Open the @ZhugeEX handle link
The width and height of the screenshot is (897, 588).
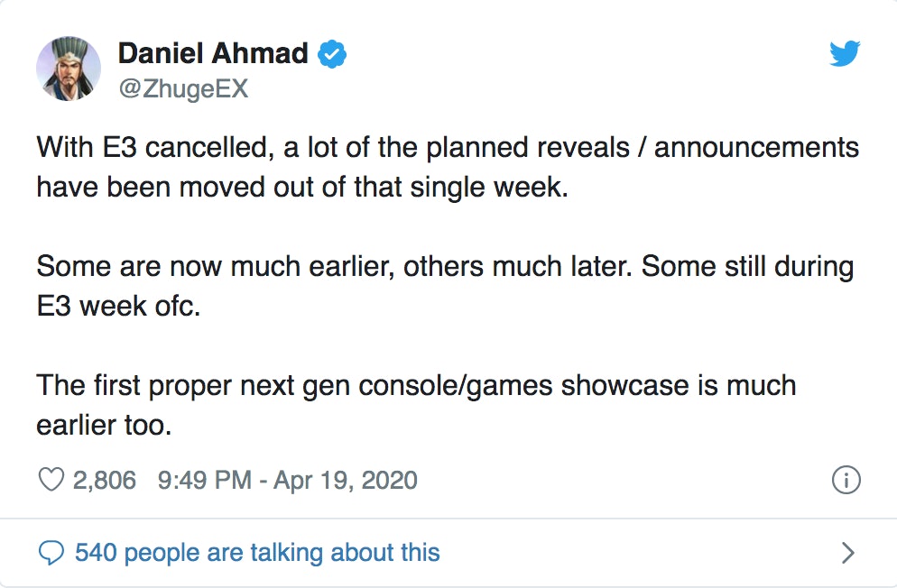tap(182, 88)
